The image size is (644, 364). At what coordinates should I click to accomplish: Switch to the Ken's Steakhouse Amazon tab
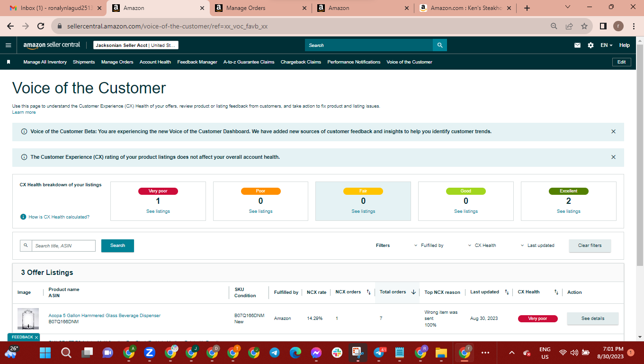coord(466,8)
